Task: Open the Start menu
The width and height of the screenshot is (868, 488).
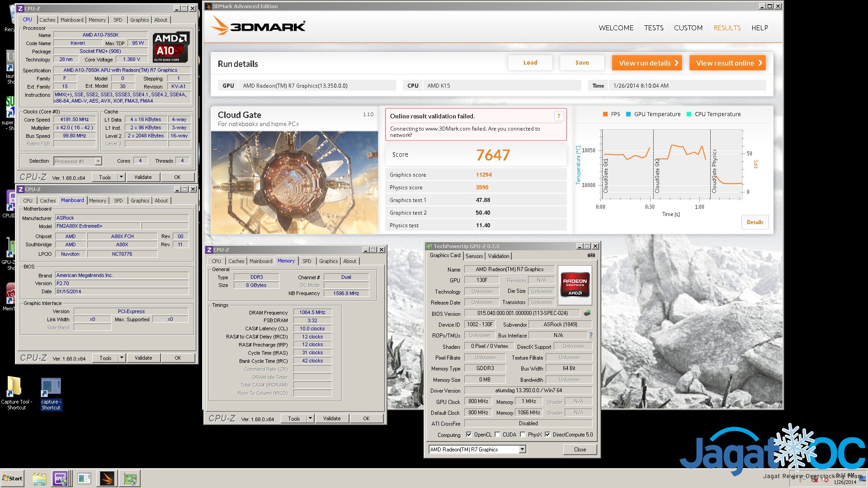Action: (x=13, y=479)
